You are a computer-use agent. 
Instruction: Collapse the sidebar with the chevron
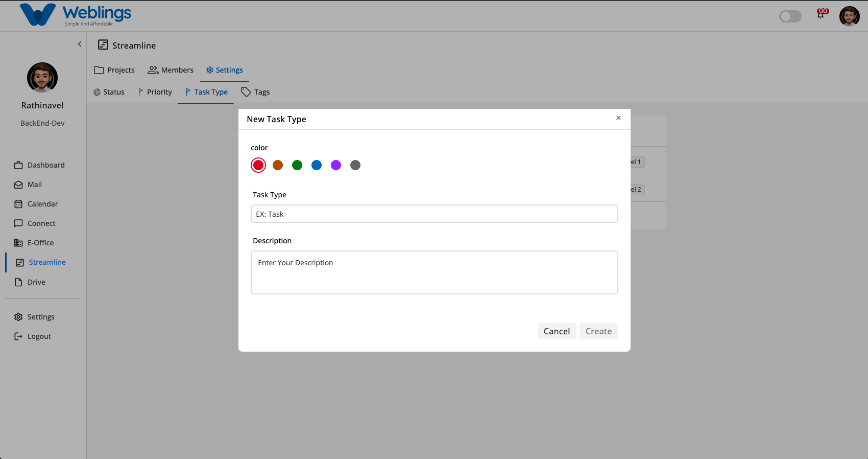tap(80, 44)
